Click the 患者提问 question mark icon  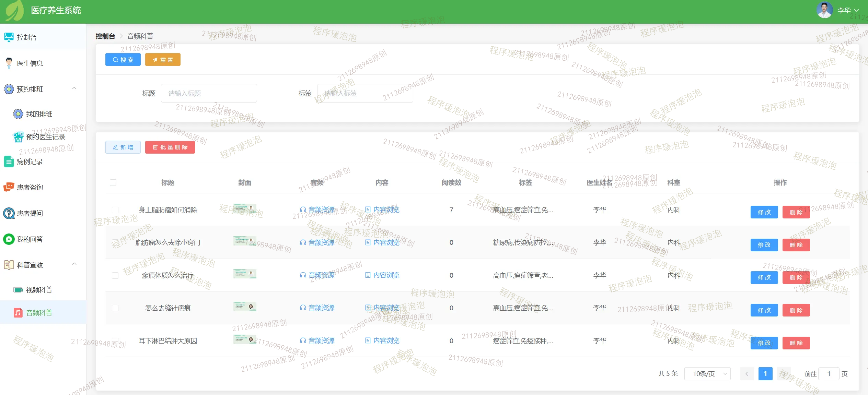[9, 213]
